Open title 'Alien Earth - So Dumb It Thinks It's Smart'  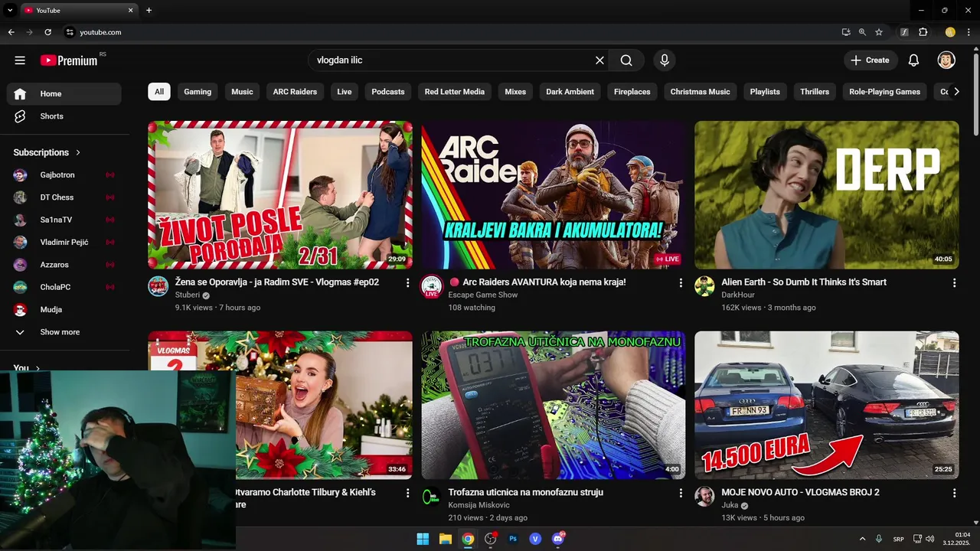804,282
